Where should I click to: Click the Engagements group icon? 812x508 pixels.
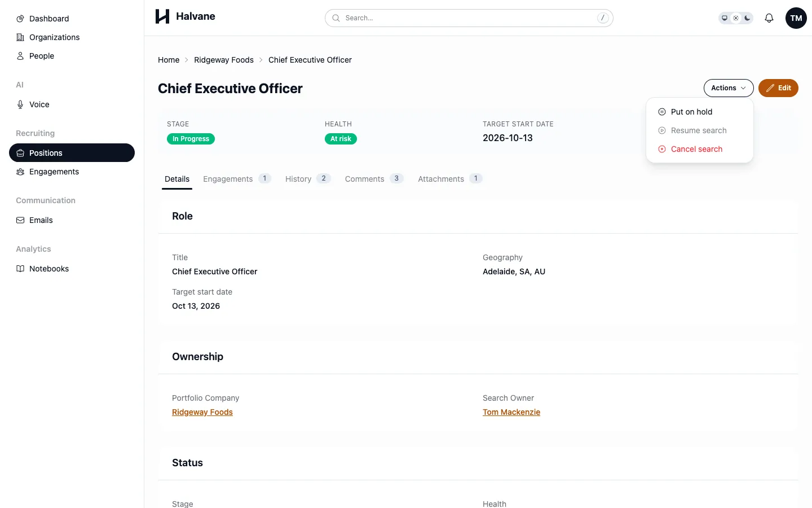(20, 172)
